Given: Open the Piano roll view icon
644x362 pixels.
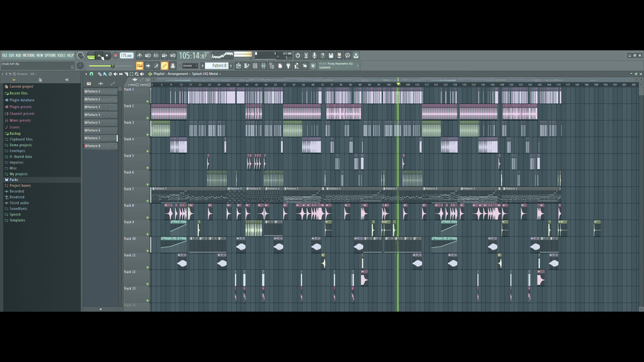Looking at the screenshot, I should (246, 66).
